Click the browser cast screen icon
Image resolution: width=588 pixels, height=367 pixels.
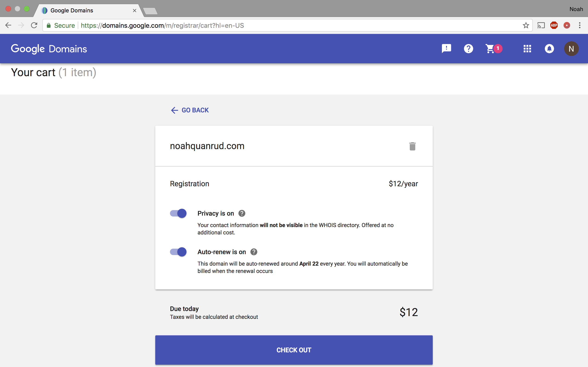click(541, 25)
